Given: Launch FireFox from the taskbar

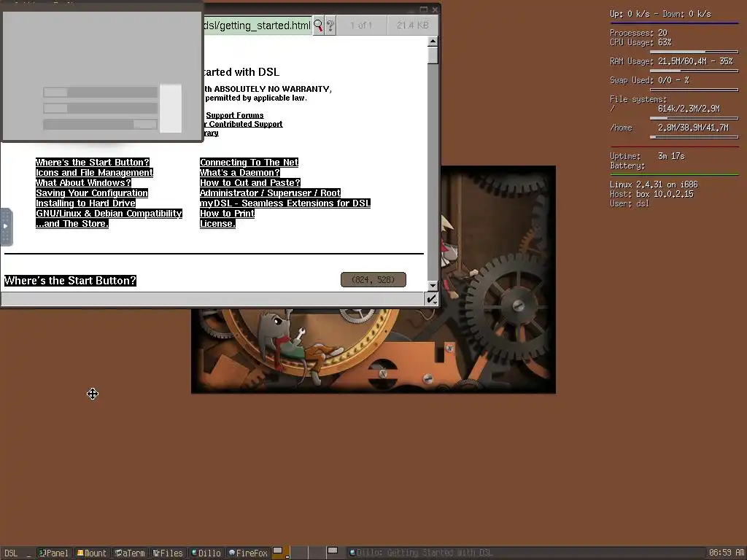Looking at the screenshot, I should 248,553.
